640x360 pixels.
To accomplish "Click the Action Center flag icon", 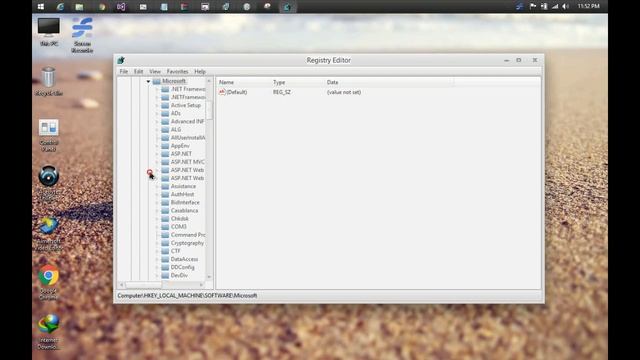I will pos(533,7).
